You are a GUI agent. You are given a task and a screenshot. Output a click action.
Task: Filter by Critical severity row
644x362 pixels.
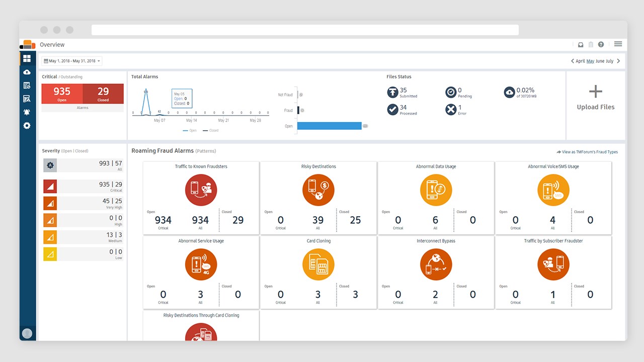click(83, 187)
